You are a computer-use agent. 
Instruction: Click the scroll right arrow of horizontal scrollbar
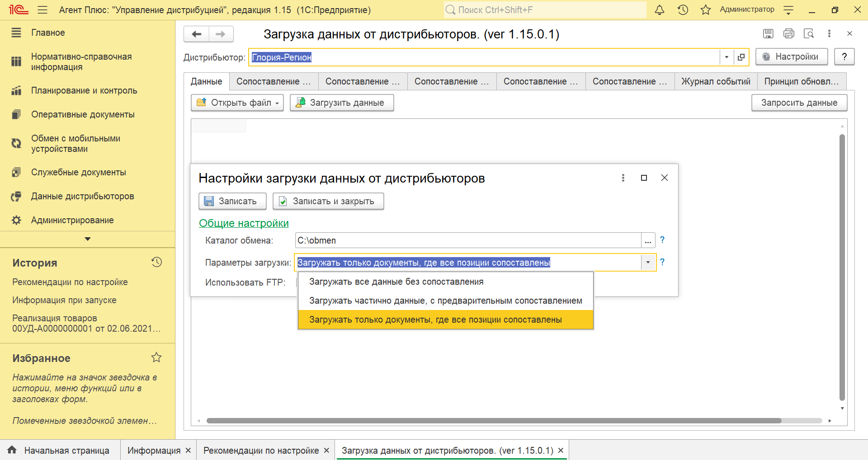(x=830, y=421)
